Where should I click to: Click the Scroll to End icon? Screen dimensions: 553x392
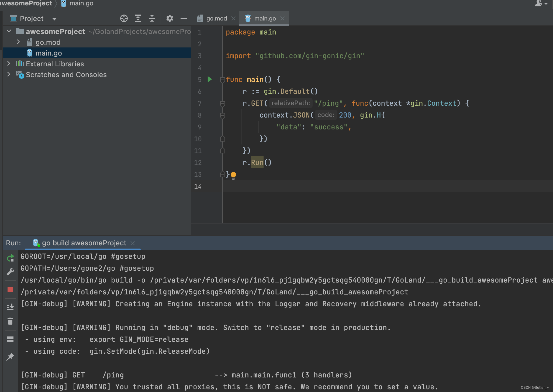click(10, 307)
